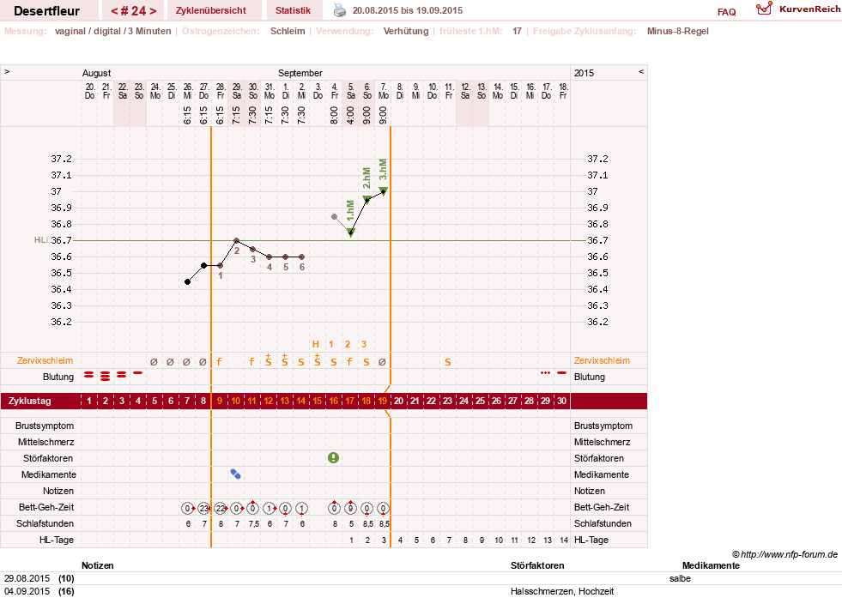Open the Statistik tab
The width and height of the screenshot is (842, 616).
293,10
